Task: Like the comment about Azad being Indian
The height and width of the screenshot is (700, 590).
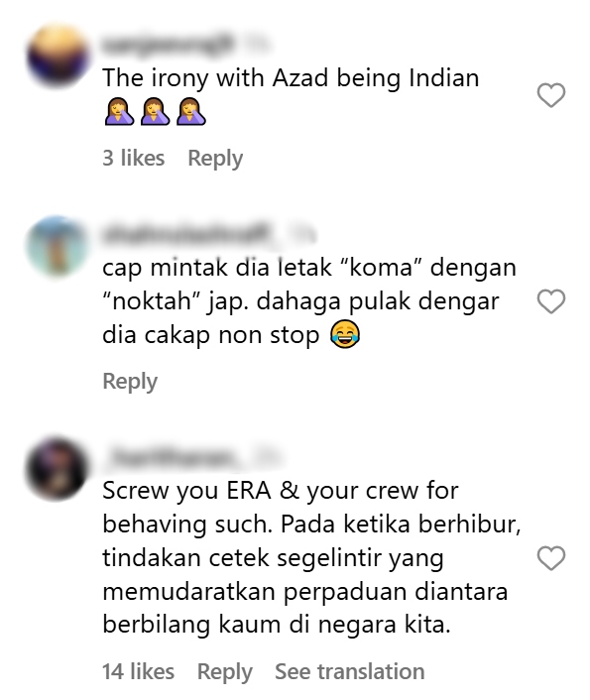Action: tap(550, 95)
